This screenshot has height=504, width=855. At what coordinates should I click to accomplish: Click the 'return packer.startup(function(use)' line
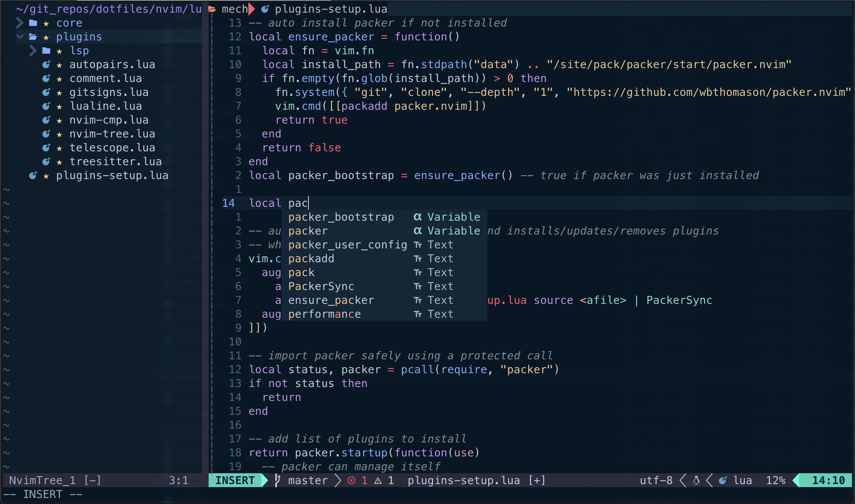pyautogui.click(x=364, y=453)
